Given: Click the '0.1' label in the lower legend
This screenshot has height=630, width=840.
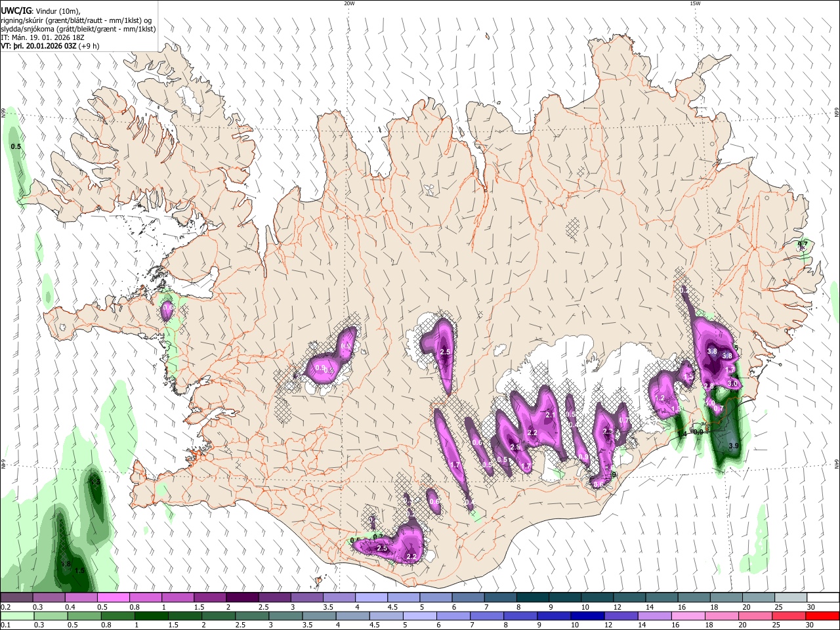Looking at the screenshot, I should point(5,625).
